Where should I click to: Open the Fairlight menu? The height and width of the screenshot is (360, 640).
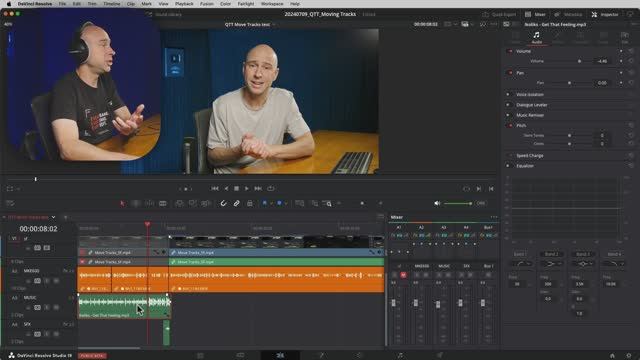(x=246, y=4)
